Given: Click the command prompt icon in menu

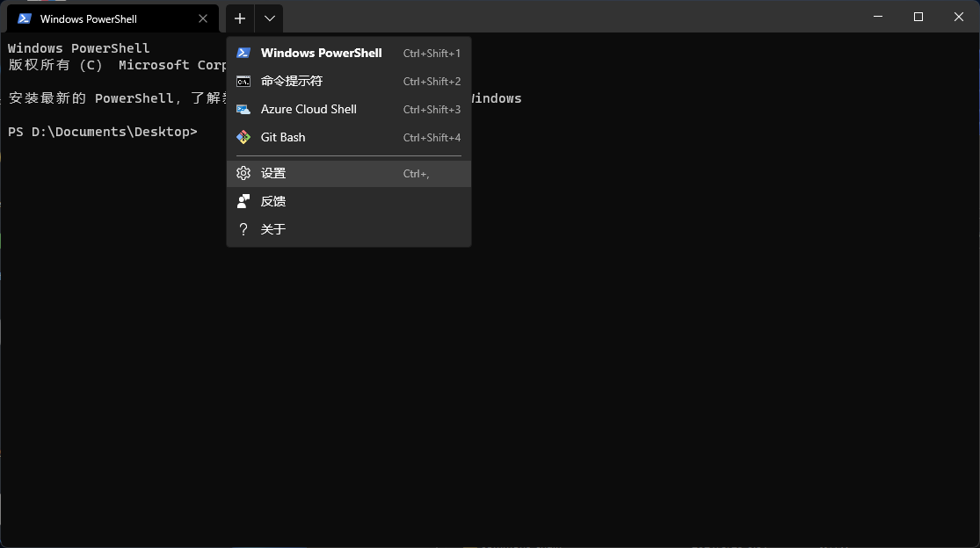Looking at the screenshot, I should tap(243, 81).
